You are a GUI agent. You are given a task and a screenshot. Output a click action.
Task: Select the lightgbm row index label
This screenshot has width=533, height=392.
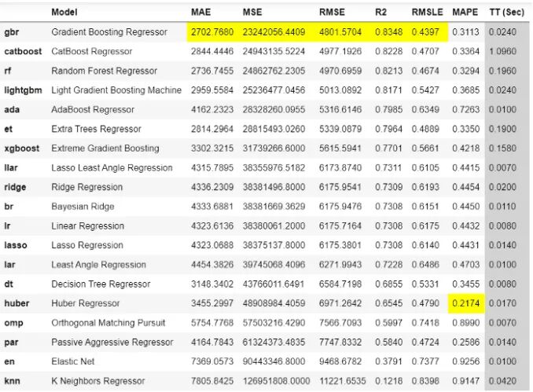click(x=23, y=90)
